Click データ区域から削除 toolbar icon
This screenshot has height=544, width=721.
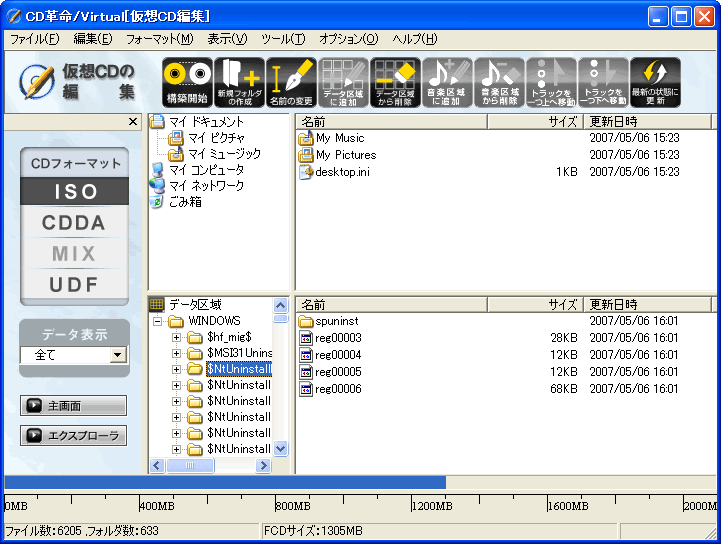tap(395, 82)
